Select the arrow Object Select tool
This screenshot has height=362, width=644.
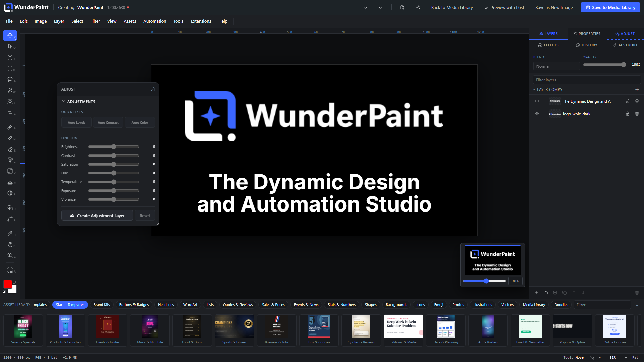(10, 46)
